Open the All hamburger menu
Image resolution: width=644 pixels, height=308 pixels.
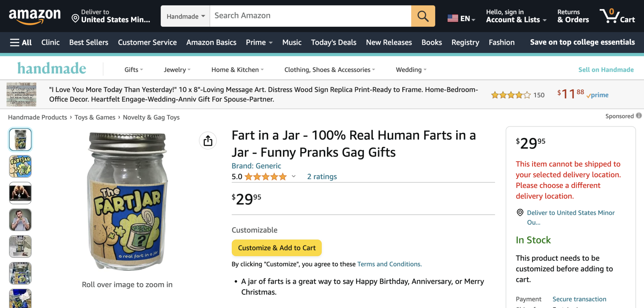[20, 42]
